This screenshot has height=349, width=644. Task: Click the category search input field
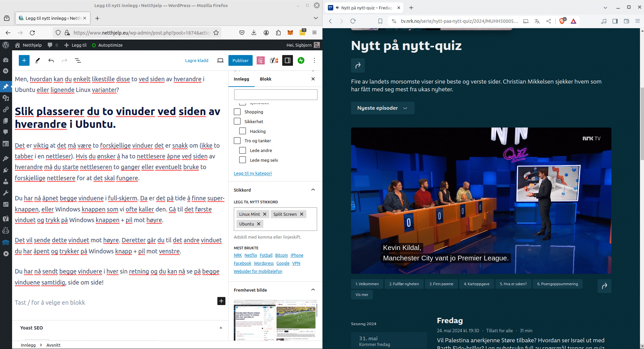click(275, 95)
